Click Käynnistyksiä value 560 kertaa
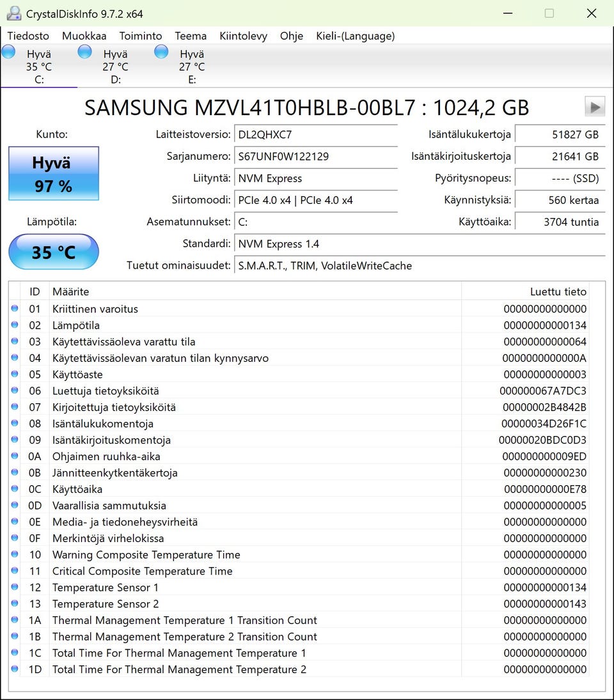 point(560,200)
